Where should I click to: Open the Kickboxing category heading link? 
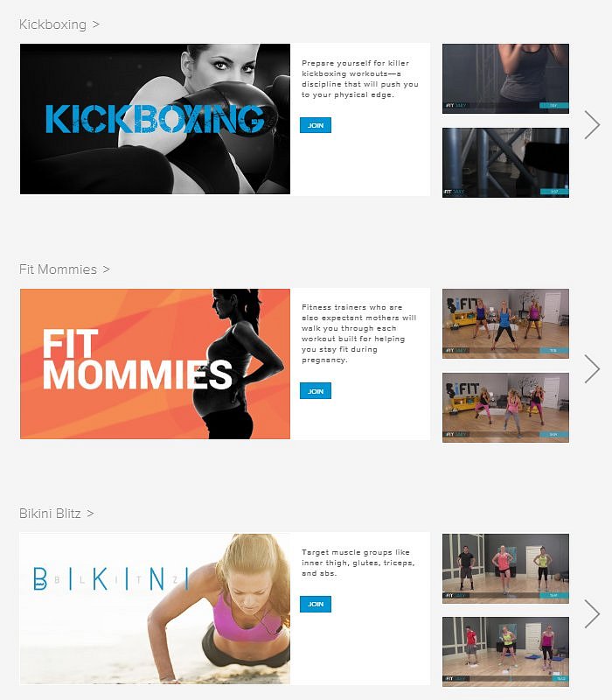click(59, 24)
